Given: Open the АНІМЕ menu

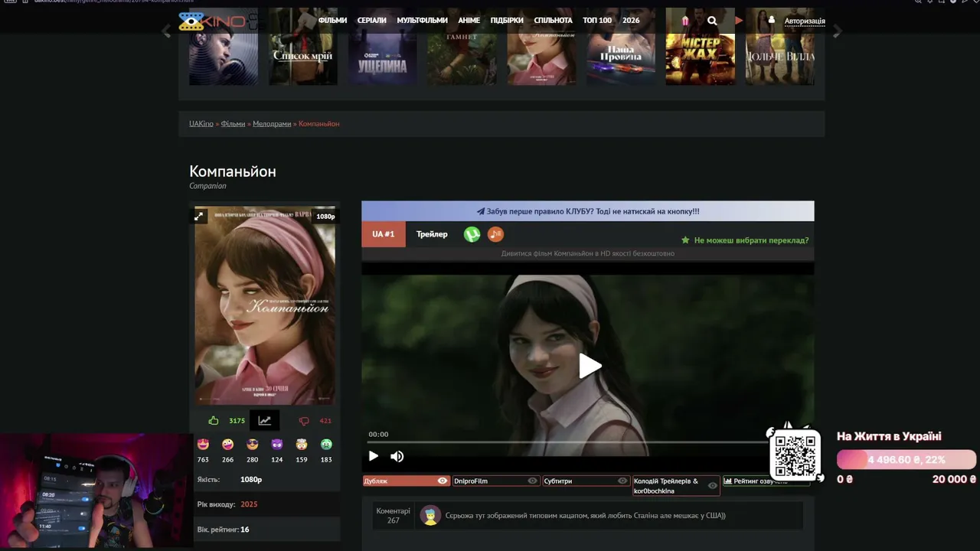Looking at the screenshot, I should point(469,21).
